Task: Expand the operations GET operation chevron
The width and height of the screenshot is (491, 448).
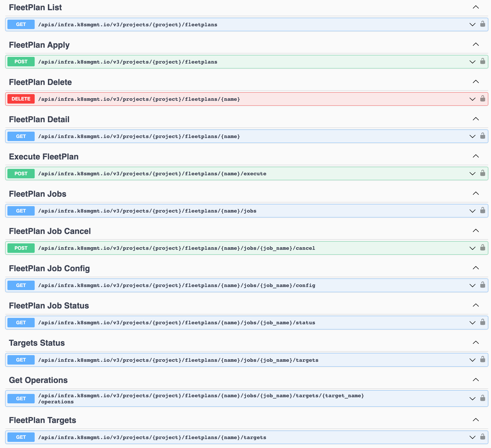Action: click(472, 399)
